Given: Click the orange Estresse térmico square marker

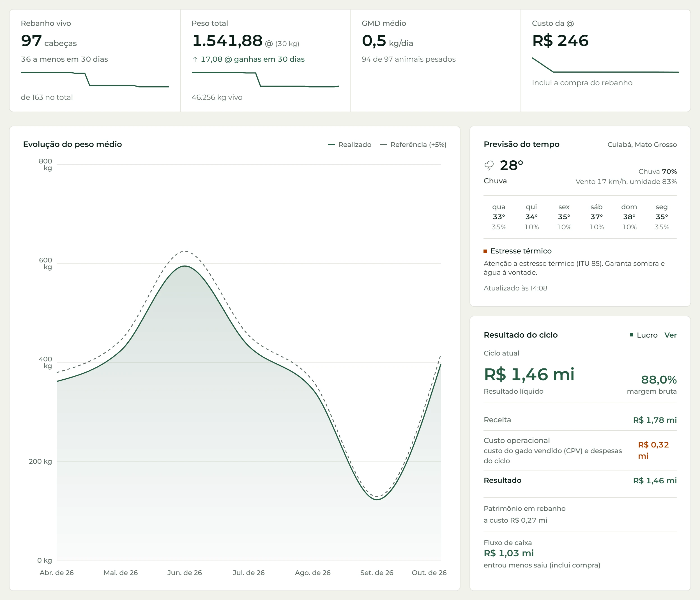Looking at the screenshot, I should click(x=485, y=251).
